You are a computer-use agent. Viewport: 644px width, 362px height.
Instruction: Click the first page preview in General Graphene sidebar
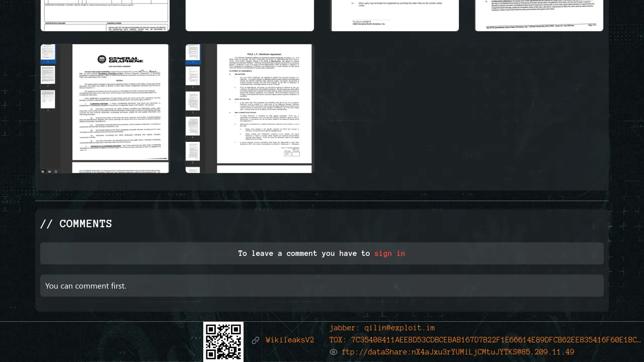48,53
